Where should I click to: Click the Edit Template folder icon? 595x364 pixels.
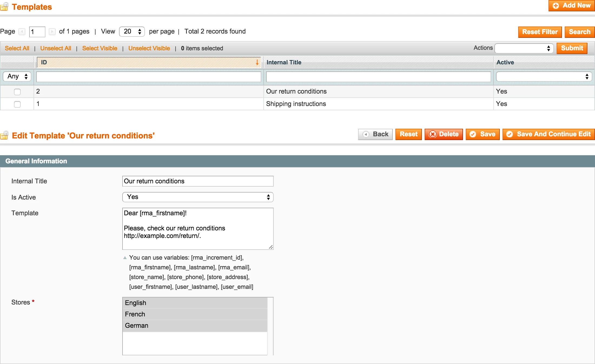point(5,135)
